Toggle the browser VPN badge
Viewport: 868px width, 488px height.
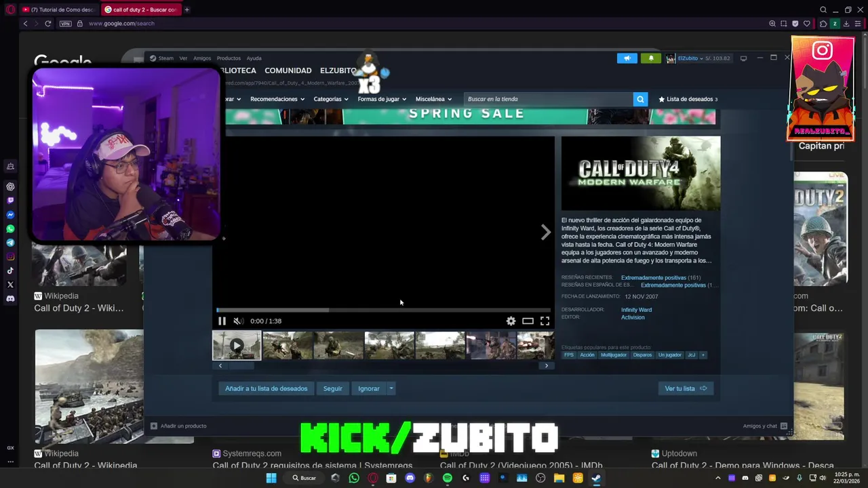(x=65, y=24)
